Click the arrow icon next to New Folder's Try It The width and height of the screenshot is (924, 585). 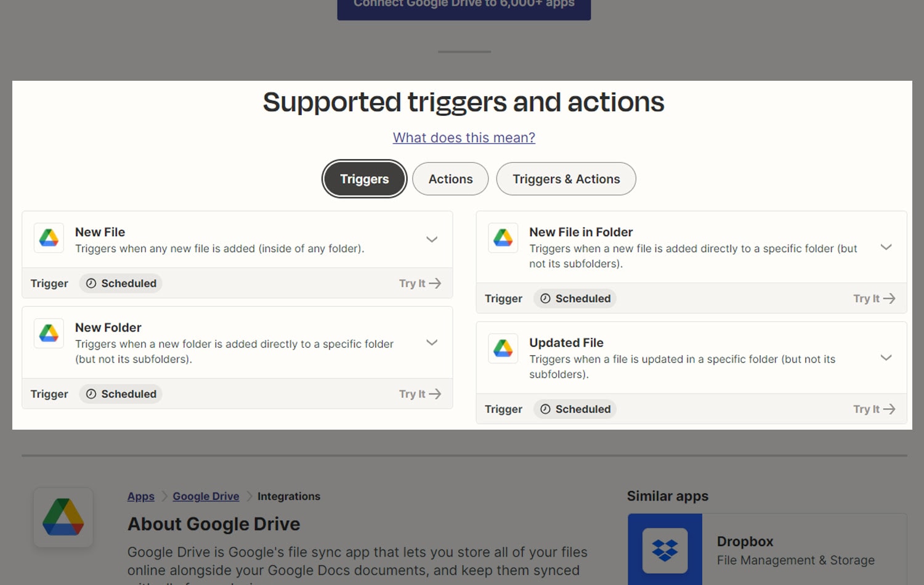click(x=436, y=394)
